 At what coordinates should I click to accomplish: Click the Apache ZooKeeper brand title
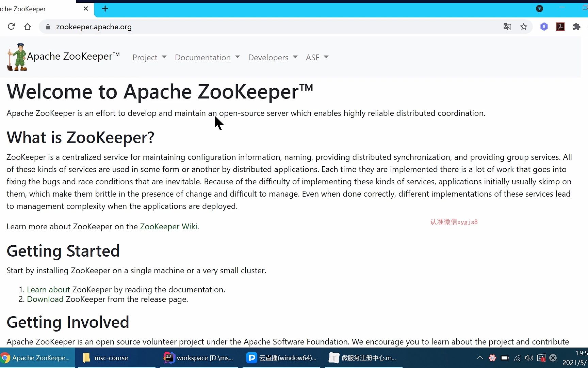73,56
